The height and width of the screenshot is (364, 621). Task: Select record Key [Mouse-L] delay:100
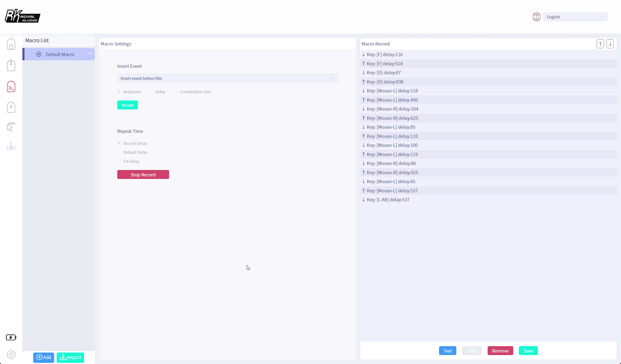[488, 145]
